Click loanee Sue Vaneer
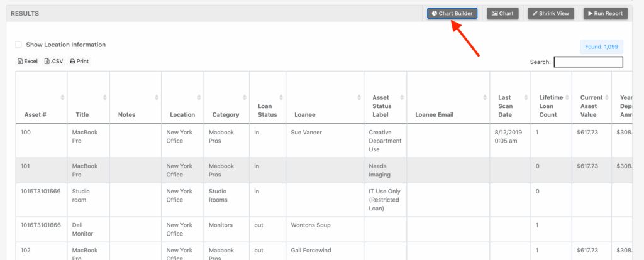The height and width of the screenshot is (260, 644). tap(306, 133)
